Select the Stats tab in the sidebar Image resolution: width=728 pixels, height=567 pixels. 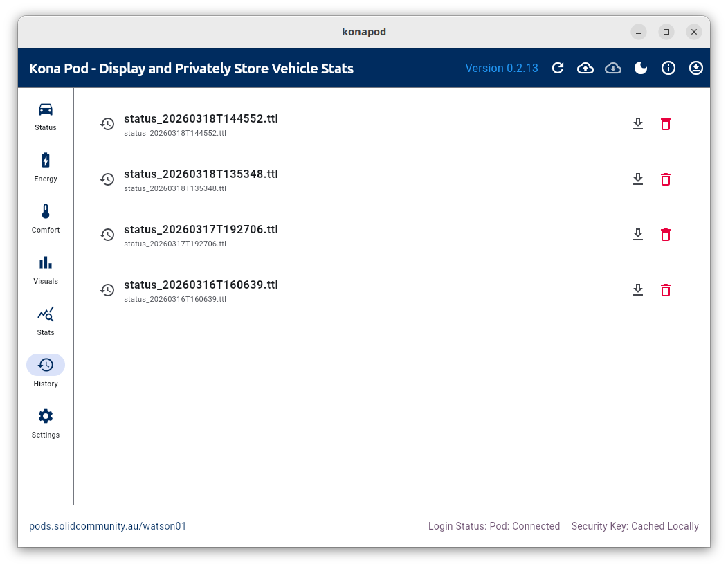46,320
